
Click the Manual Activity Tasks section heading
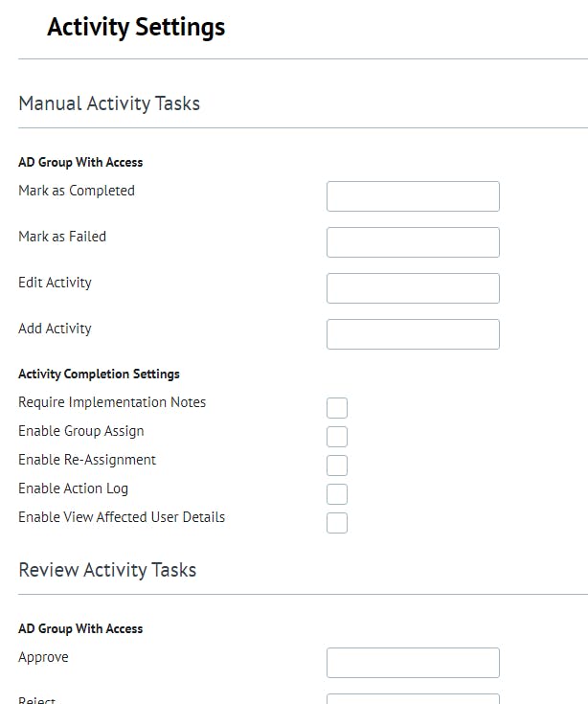pos(109,103)
